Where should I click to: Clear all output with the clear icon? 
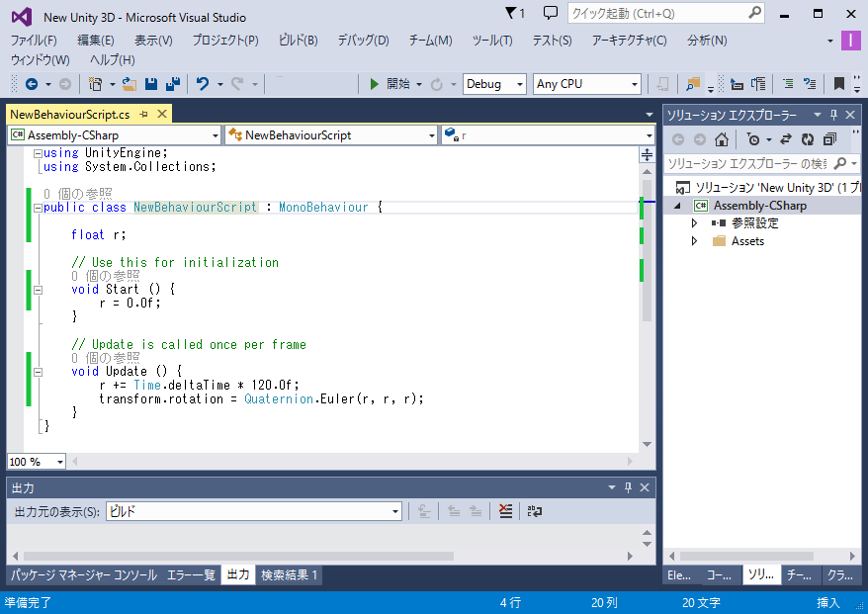pyautogui.click(x=506, y=511)
